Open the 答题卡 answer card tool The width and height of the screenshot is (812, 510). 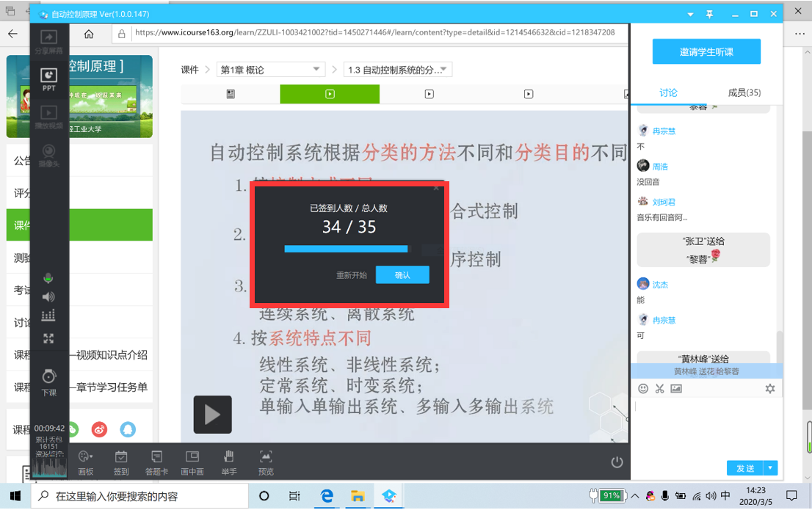[x=156, y=462]
